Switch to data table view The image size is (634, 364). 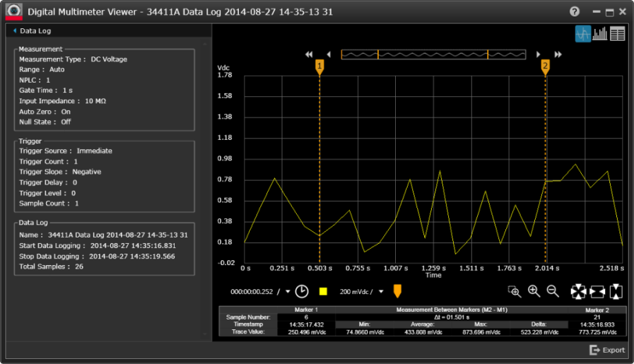click(x=618, y=34)
